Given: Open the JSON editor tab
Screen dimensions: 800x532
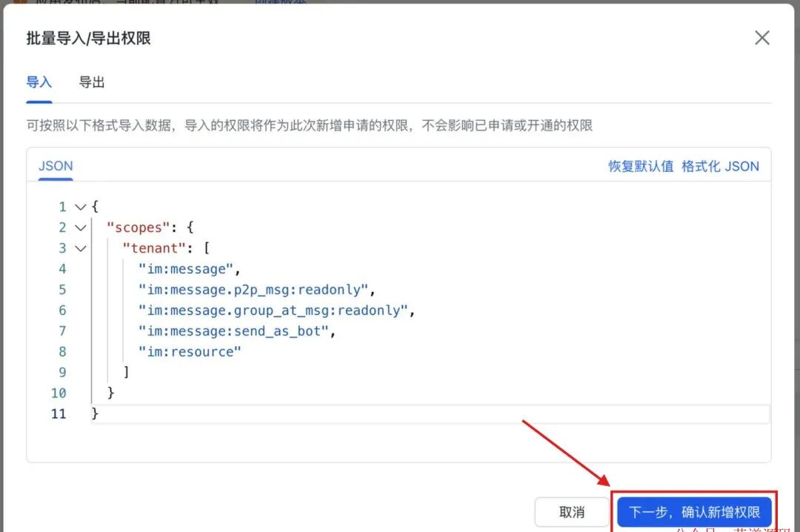Looking at the screenshot, I should 55,166.
